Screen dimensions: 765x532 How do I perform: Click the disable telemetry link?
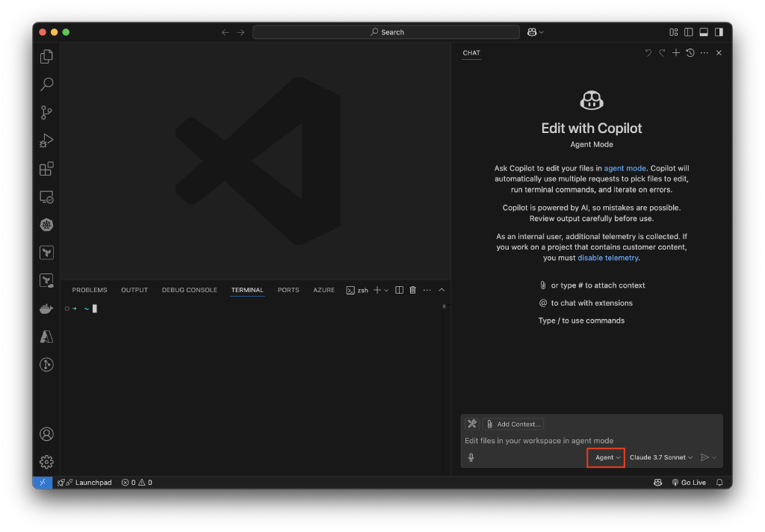[x=607, y=258]
